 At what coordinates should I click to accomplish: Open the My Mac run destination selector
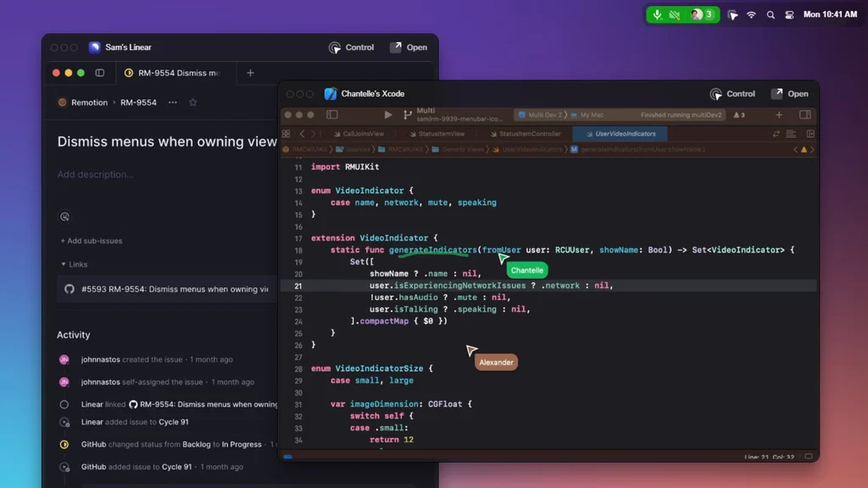(x=587, y=115)
